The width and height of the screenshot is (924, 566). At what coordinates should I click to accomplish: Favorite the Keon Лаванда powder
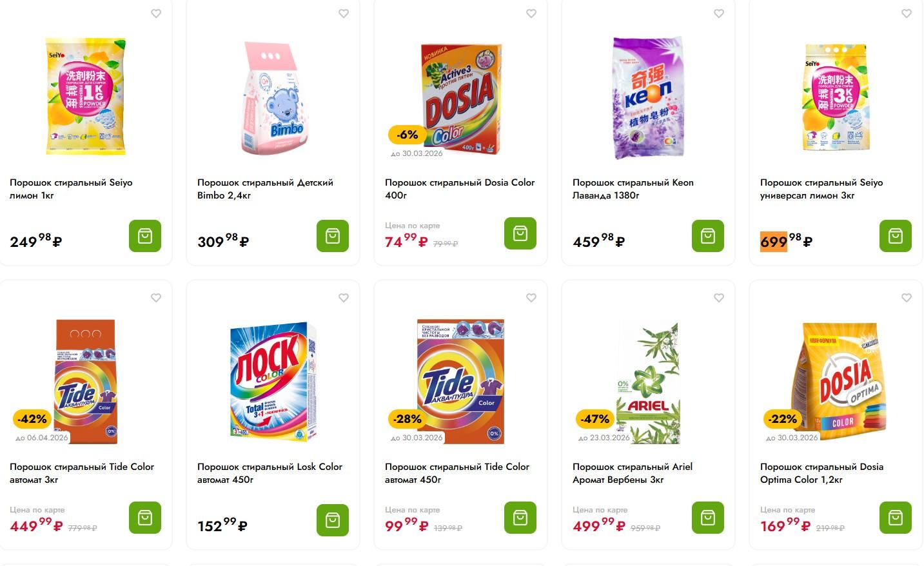(719, 14)
